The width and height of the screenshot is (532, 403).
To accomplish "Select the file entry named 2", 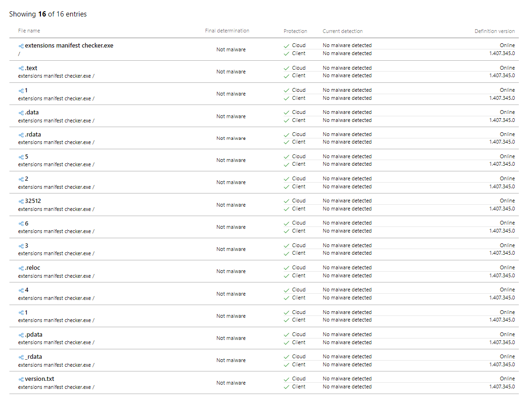I will tap(26, 178).
